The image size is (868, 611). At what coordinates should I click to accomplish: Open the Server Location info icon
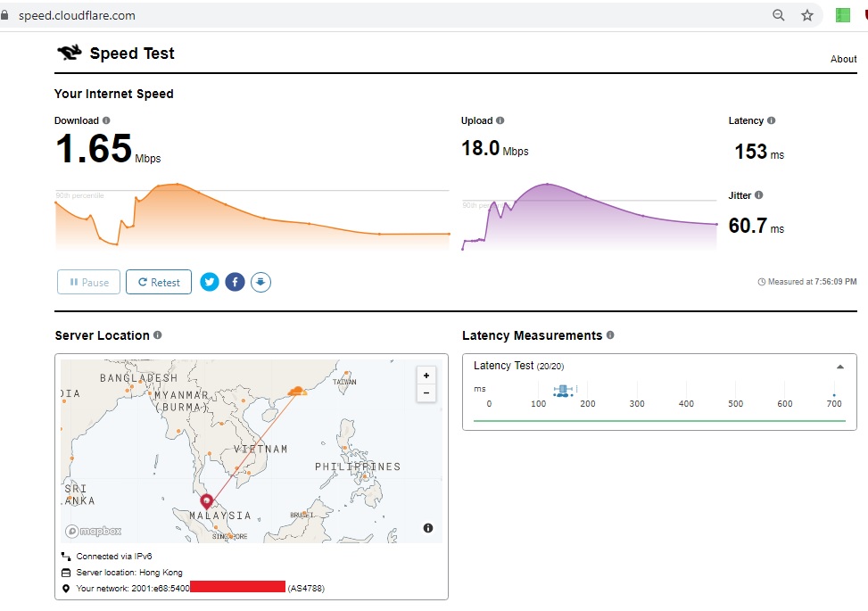157,334
